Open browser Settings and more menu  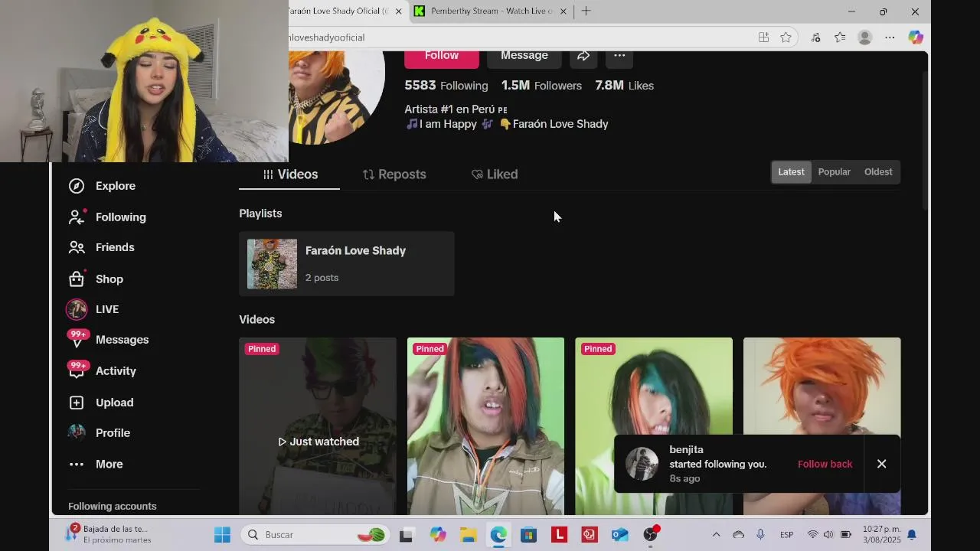click(x=890, y=37)
